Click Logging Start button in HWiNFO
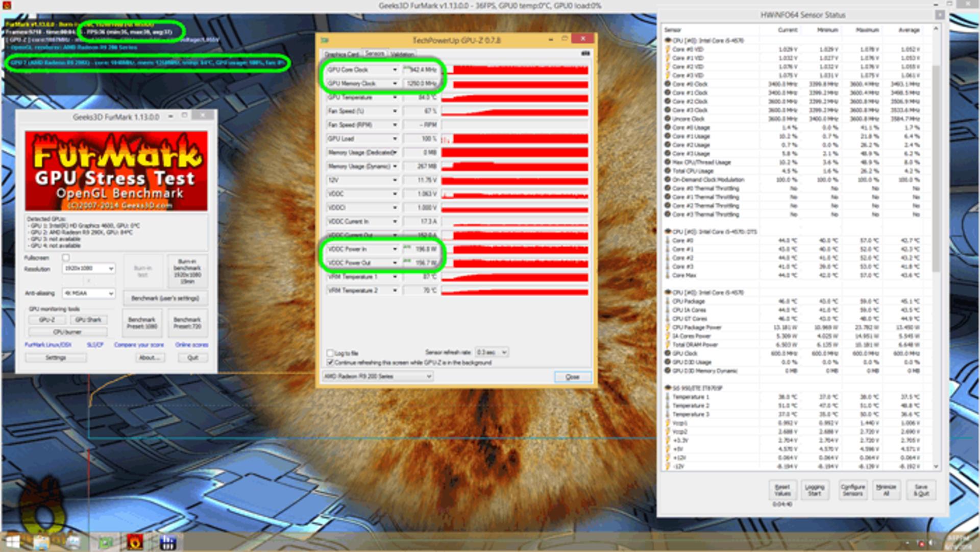Viewport: 980px width, 552px height. click(x=815, y=490)
